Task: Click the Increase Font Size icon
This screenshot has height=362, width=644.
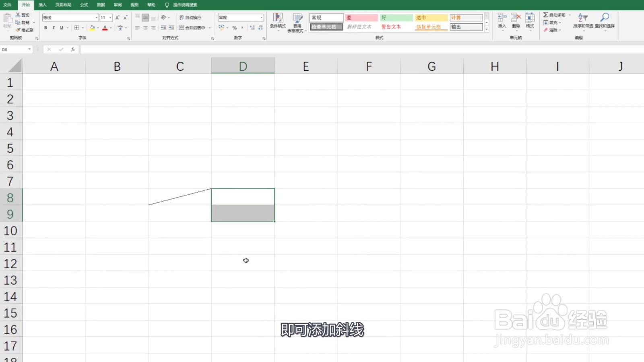Action: 118,18
